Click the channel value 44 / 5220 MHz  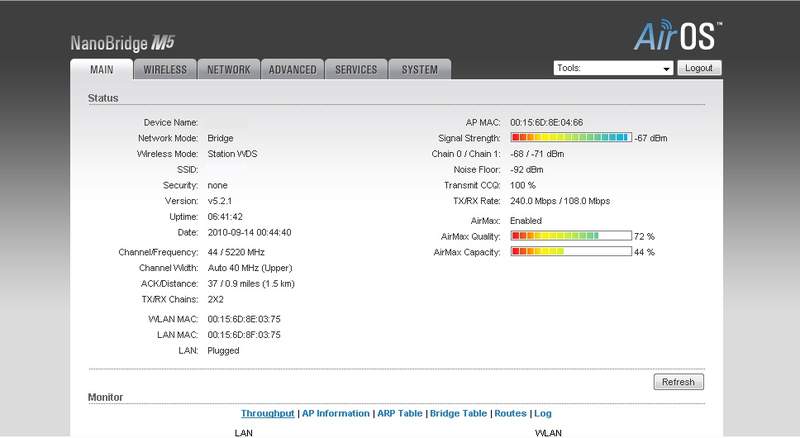pos(236,252)
